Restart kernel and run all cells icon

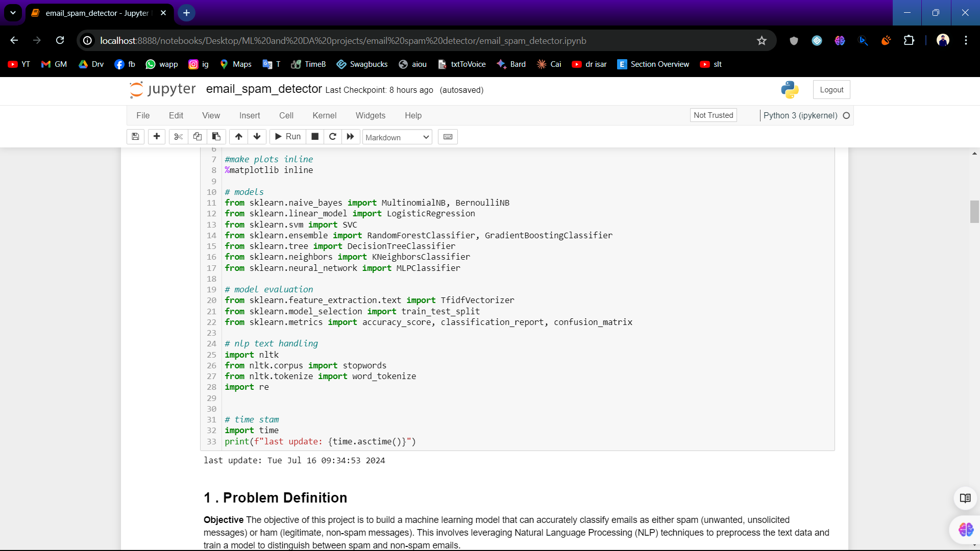point(351,137)
